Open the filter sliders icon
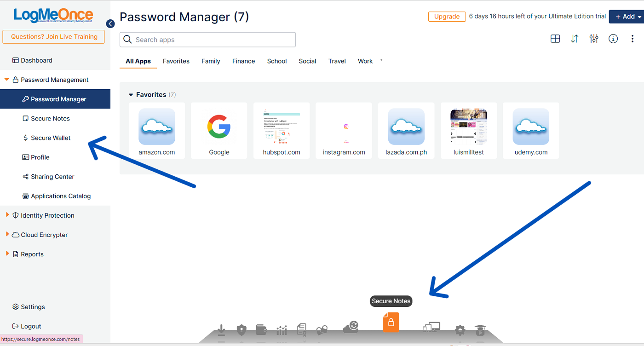This screenshot has height=346, width=644. (594, 39)
